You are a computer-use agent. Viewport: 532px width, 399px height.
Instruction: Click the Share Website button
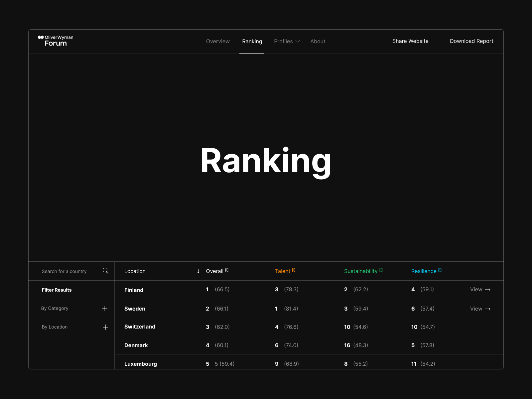coord(410,41)
